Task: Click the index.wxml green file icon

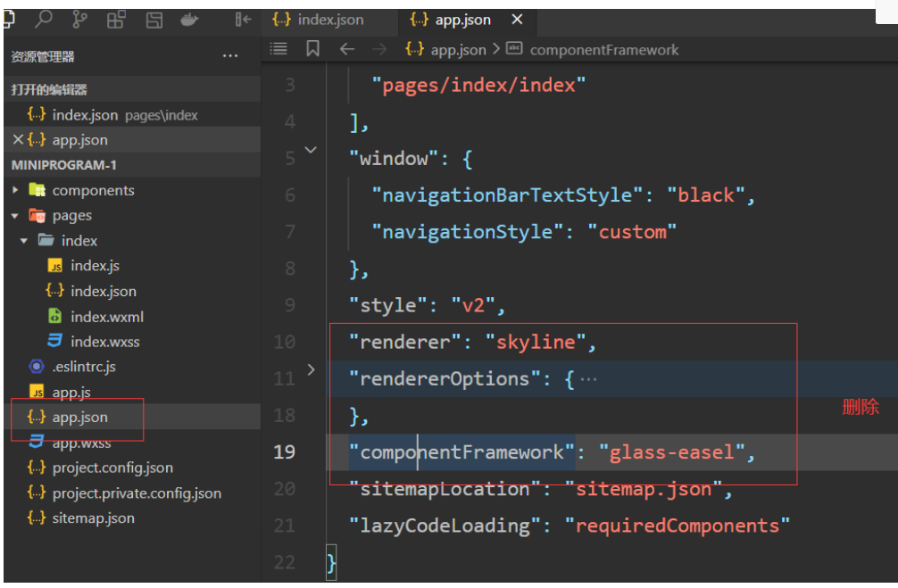Action: coord(55,316)
